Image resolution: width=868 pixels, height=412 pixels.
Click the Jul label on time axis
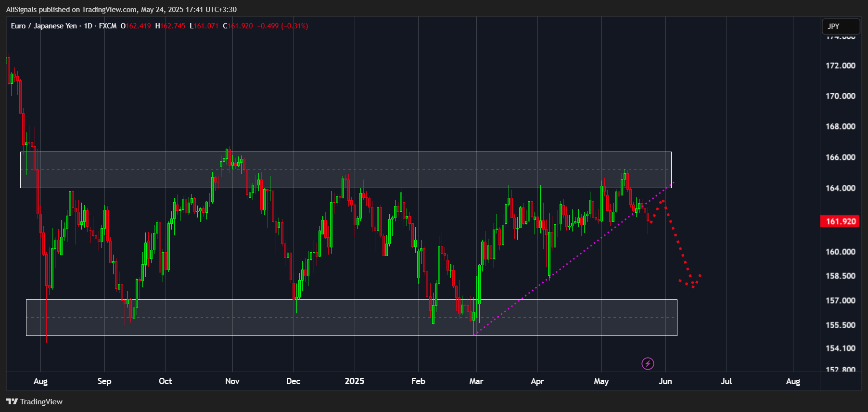pos(727,381)
